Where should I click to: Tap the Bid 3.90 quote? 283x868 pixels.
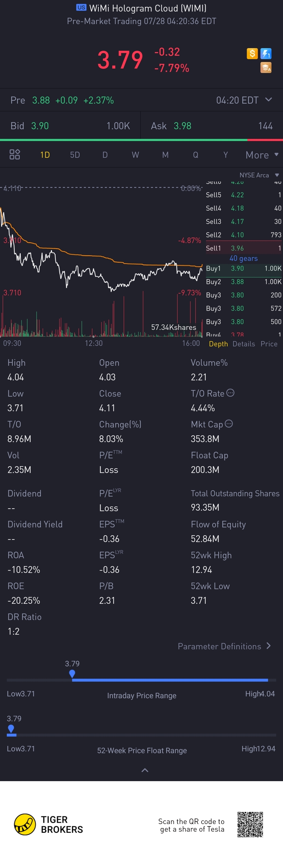[70, 126]
